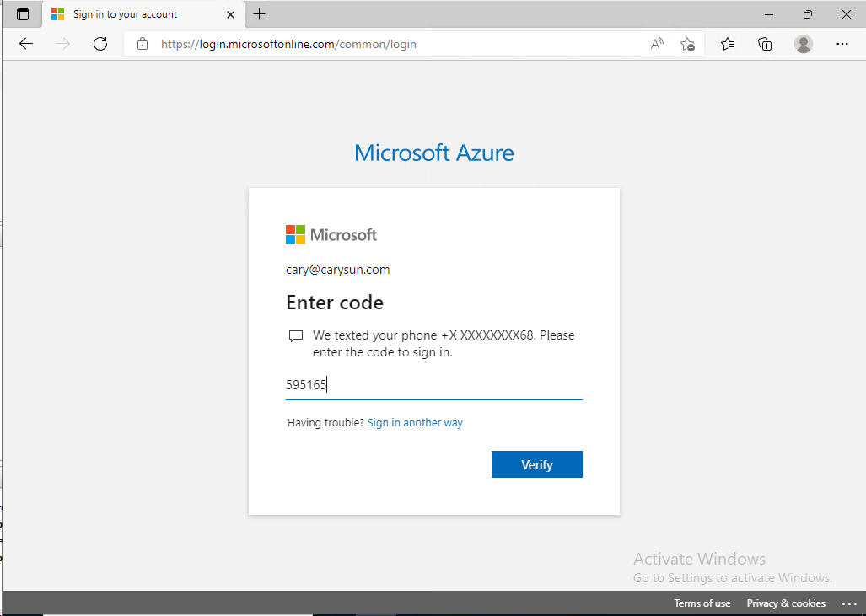The height and width of the screenshot is (616, 866).
Task: Open the browser profile avatar
Action: tap(804, 44)
